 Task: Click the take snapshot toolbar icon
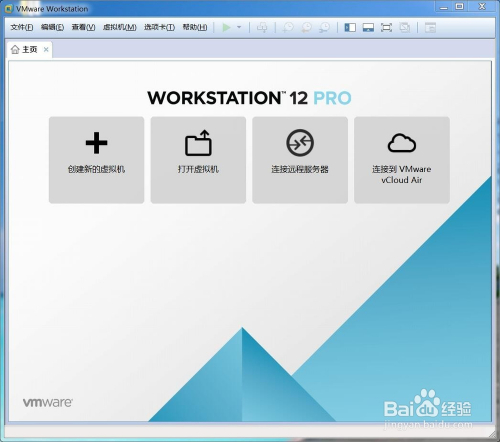(288, 27)
